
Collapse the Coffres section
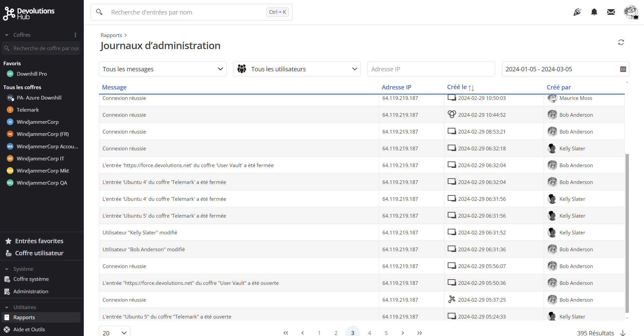click(7, 35)
